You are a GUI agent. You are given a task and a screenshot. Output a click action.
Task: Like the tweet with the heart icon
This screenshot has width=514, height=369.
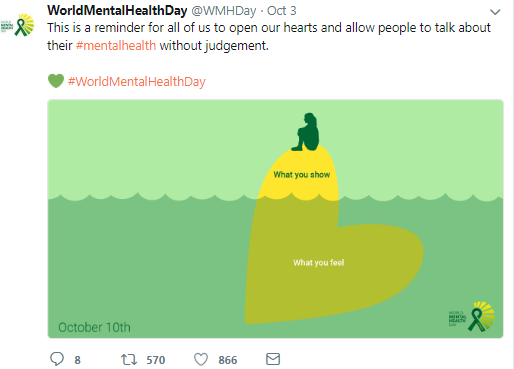pos(201,359)
